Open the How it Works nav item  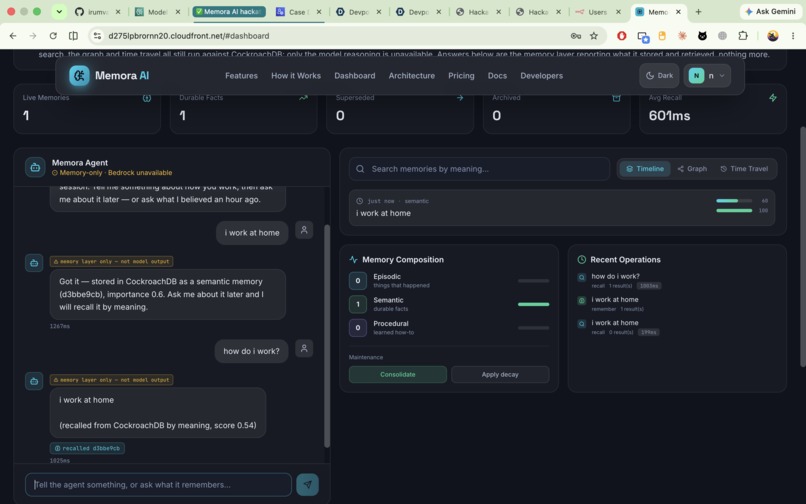pyautogui.click(x=296, y=76)
